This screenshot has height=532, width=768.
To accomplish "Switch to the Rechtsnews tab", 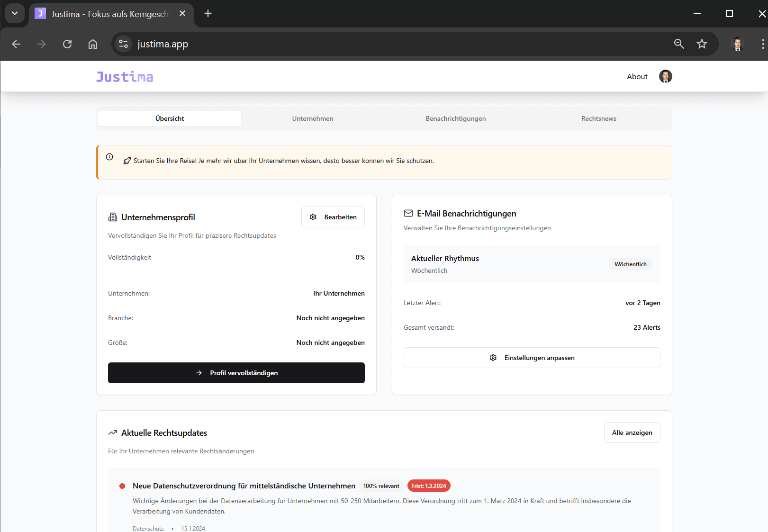I will [599, 118].
